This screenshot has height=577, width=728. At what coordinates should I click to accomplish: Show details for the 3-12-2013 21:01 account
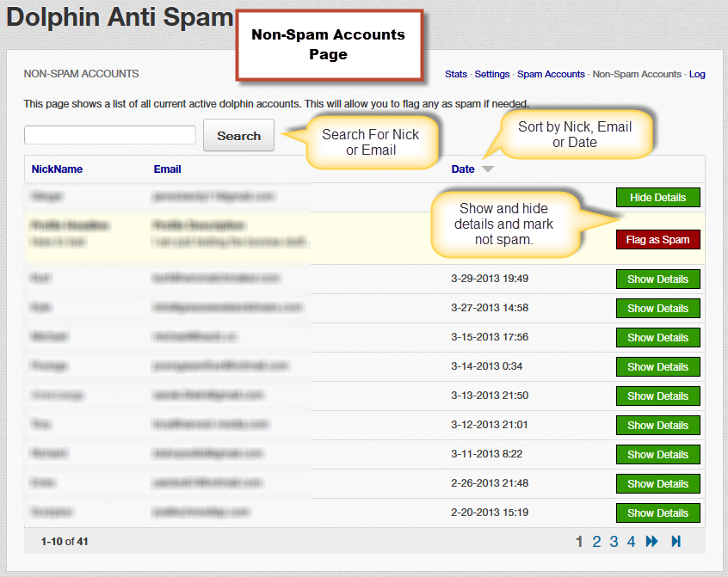tap(658, 426)
